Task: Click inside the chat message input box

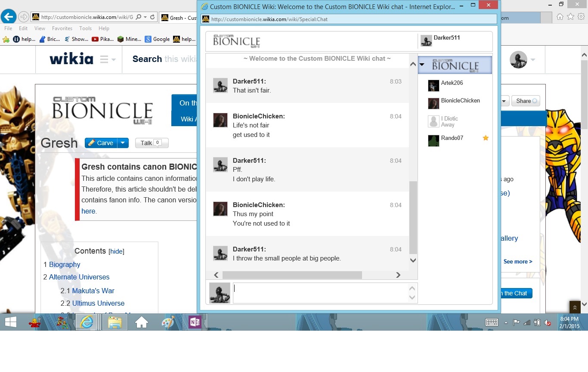Action: (x=320, y=293)
